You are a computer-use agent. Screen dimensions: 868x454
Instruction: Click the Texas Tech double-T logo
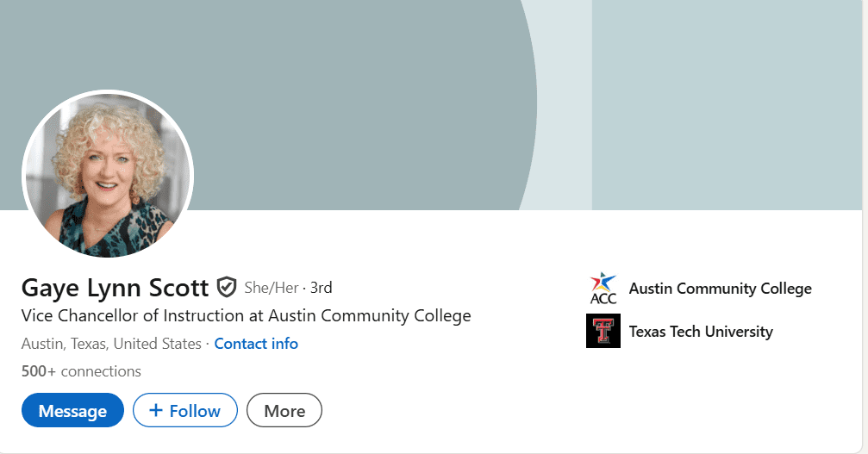(603, 332)
